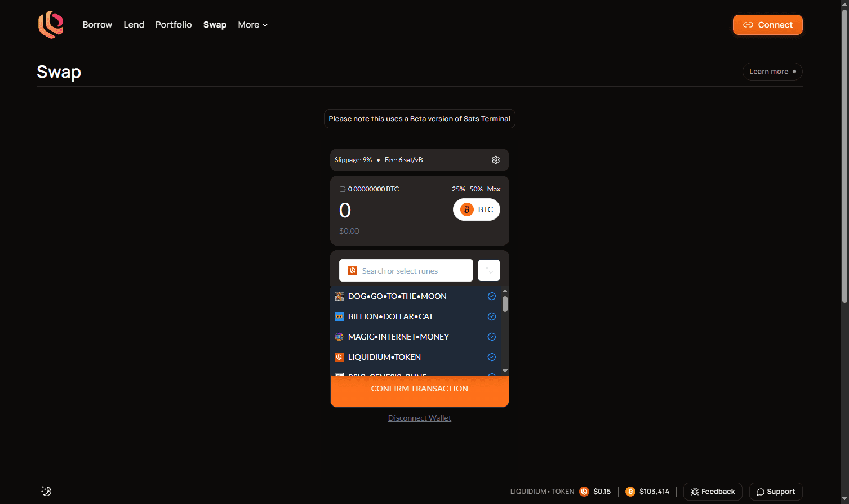849x504 pixels.
Task: Open the Support chat button
Action: (776, 492)
